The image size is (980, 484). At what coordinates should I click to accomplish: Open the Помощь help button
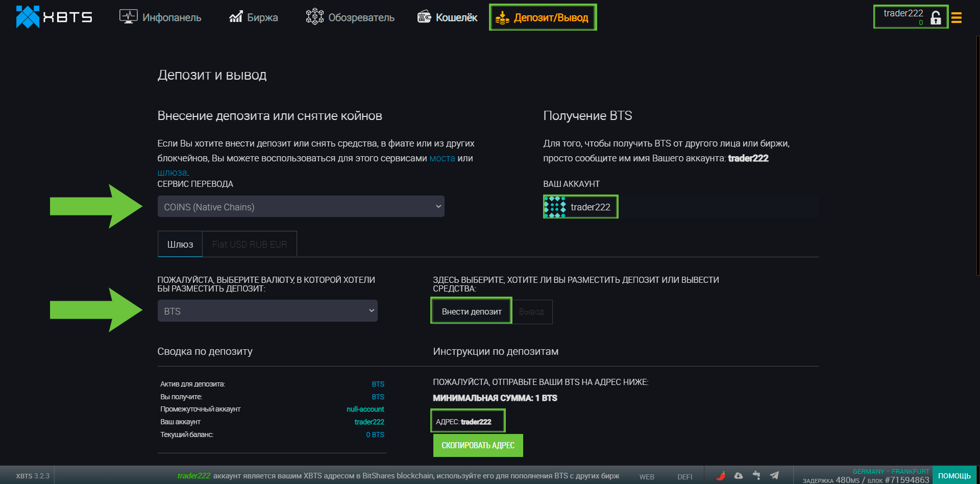pyautogui.click(x=954, y=476)
